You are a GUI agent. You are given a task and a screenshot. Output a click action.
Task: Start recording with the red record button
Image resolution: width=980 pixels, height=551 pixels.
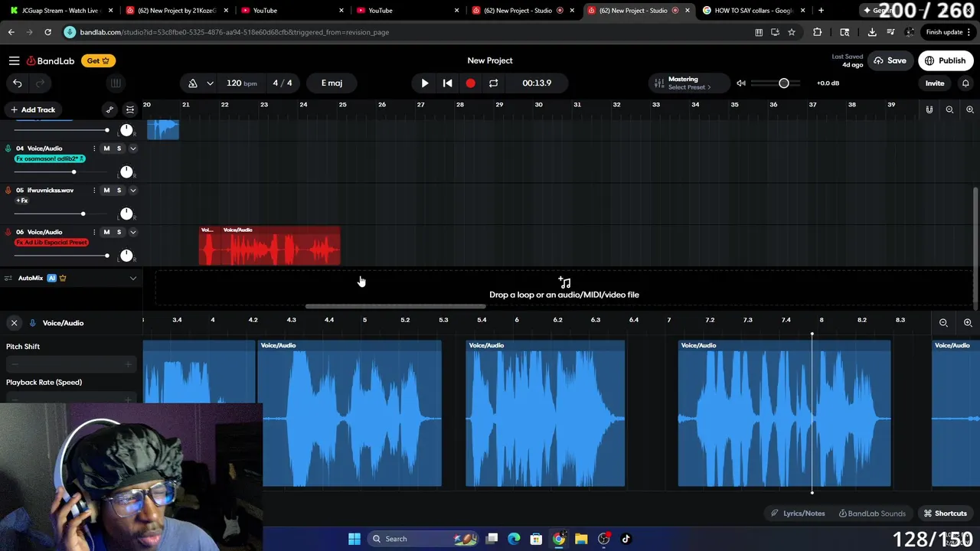[470, 83]
